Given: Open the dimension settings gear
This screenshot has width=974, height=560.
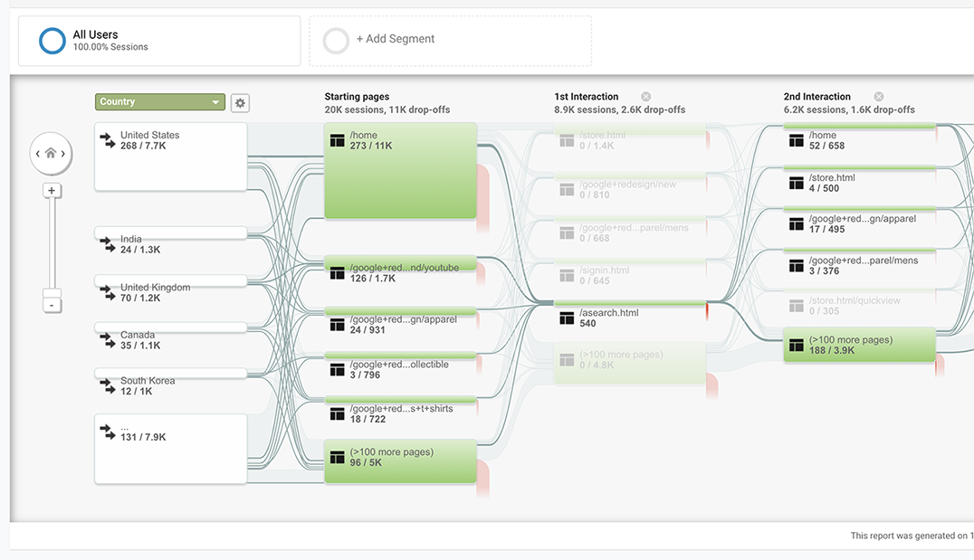Looking at the screenshot, I should pos(240,103).
